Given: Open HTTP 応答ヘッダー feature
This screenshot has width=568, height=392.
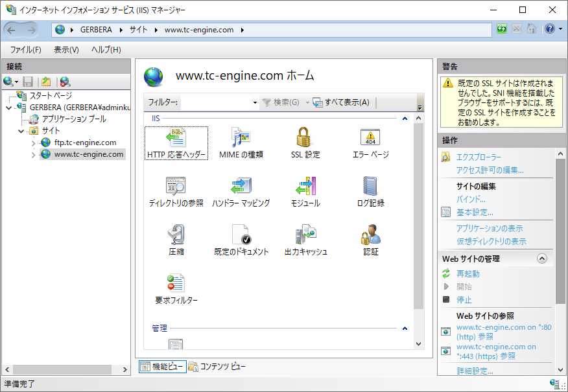Looking at the screenshot, I should pos(176,143).
